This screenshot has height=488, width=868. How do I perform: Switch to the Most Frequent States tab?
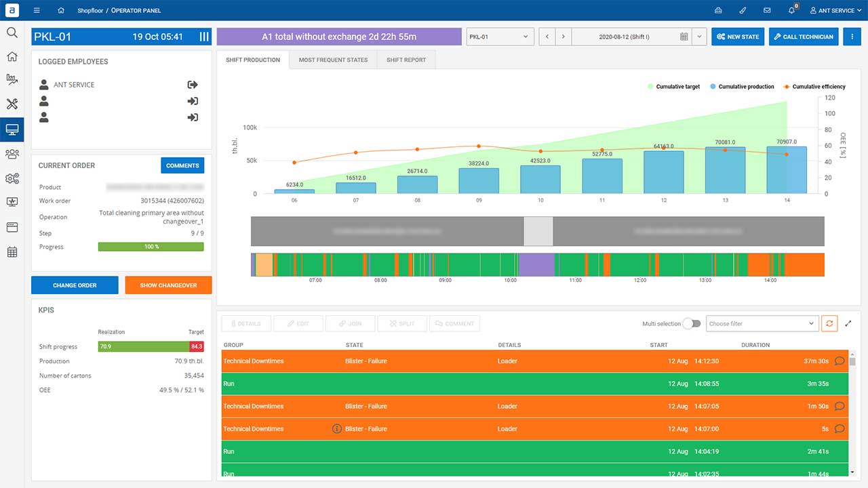pyautogui.click(x=333, y=60)
